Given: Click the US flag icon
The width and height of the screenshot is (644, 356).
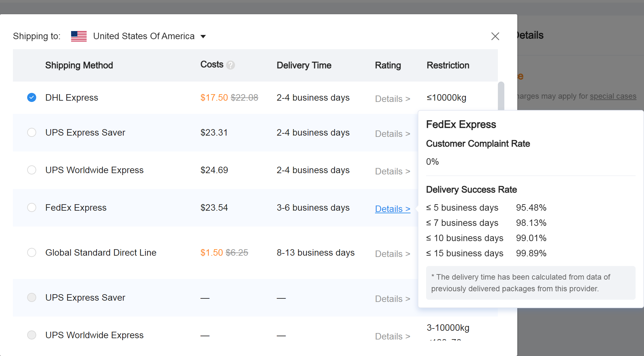Looking at the screenshot, I should [x=79, y=36].
